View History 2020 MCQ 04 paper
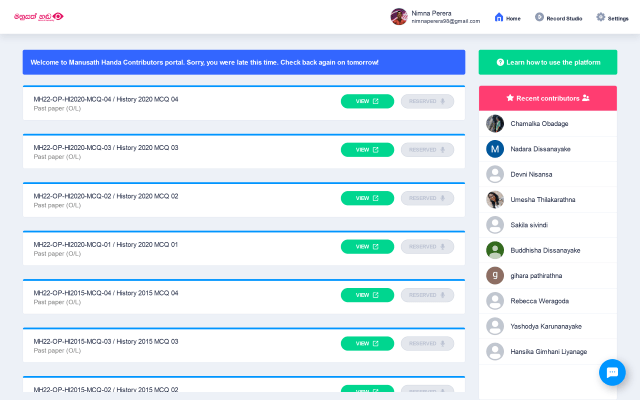This screenshot has width=640, height=400. click(367, 101)
